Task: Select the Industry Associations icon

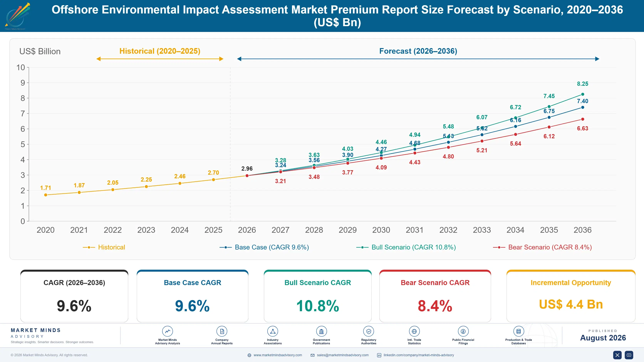Action: coord(273,331)
